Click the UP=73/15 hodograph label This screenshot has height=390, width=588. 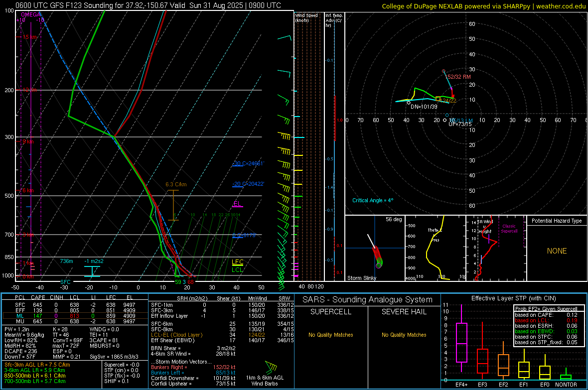pyautogui.click(x=460, y=124)
